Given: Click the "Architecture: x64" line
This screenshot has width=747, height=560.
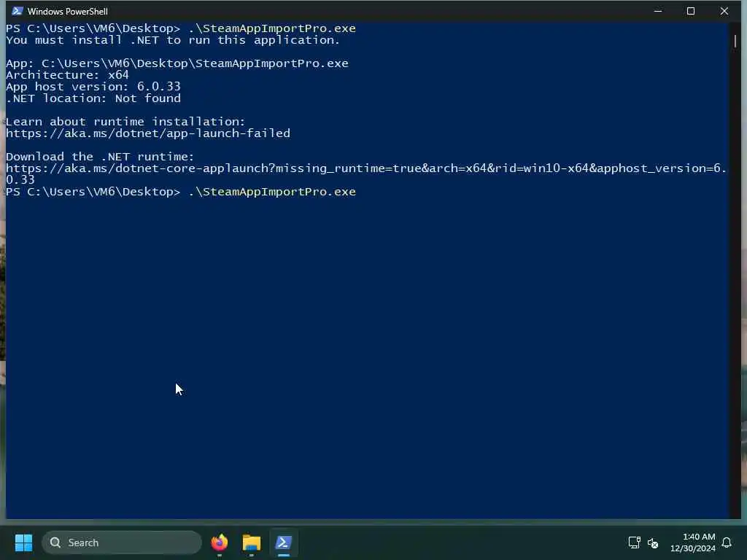Looking at the screenshot, I should pos(67,75).
